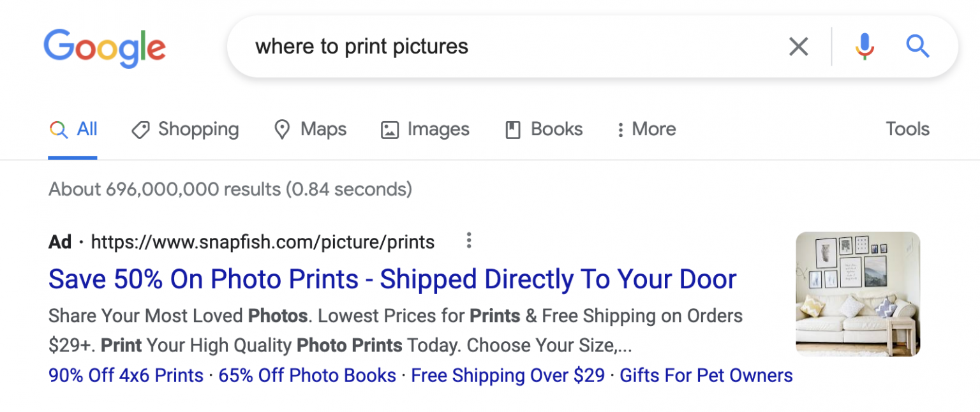Screen dimensions: 980x412
Task: Click the Free Shipping Over $29 link
Action: (507, 375)
